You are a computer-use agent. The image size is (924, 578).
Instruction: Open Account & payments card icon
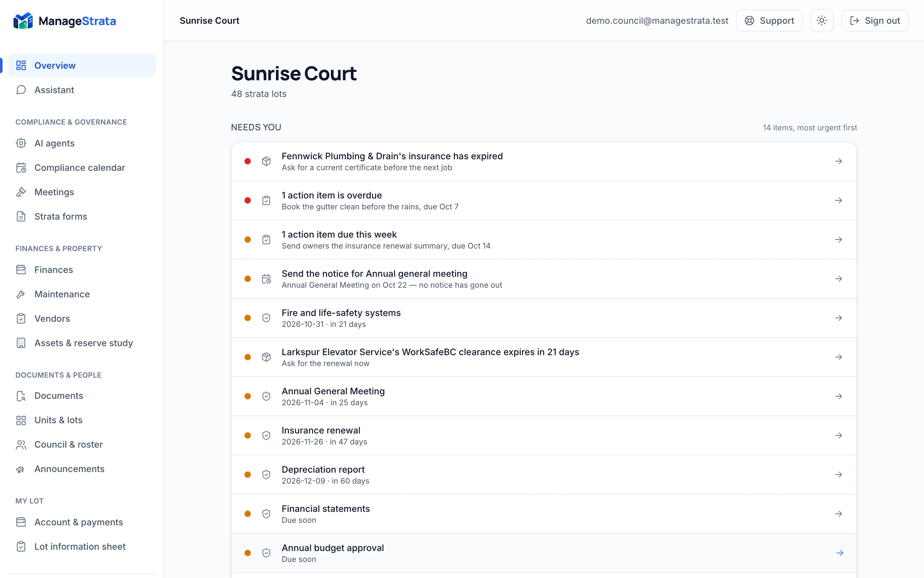21,522
